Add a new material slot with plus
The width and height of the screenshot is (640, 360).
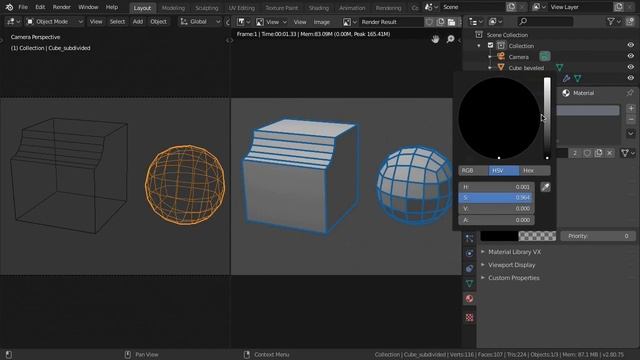coord(631,109)
